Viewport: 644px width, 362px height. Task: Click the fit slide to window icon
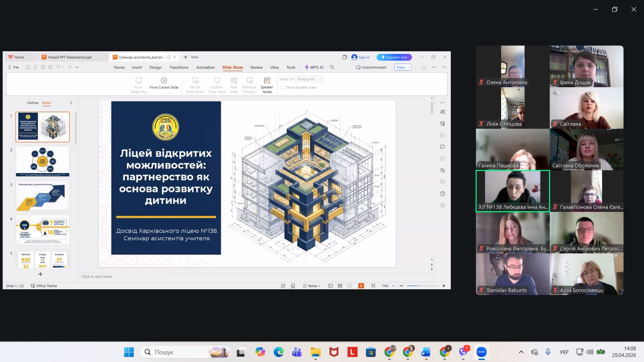click(373, 286)
